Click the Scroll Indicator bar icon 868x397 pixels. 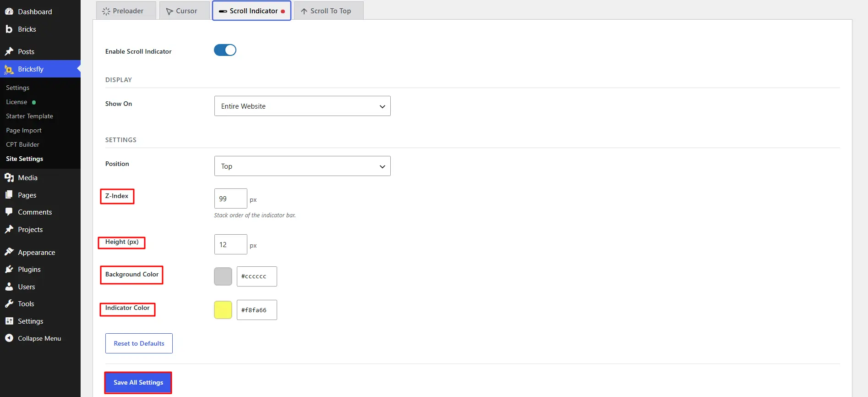[x=223, y=11]
